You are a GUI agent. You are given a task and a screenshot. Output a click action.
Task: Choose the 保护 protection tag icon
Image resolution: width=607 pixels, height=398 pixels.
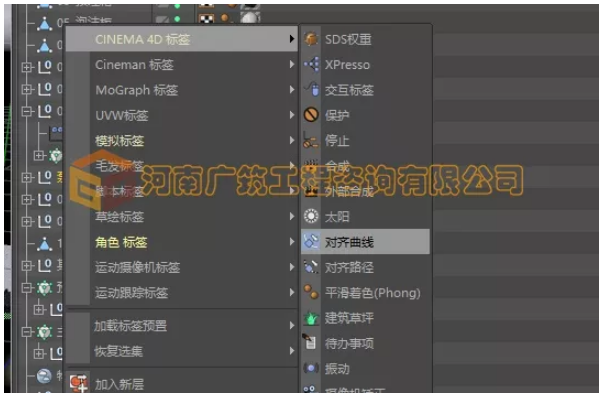point(311,115)
